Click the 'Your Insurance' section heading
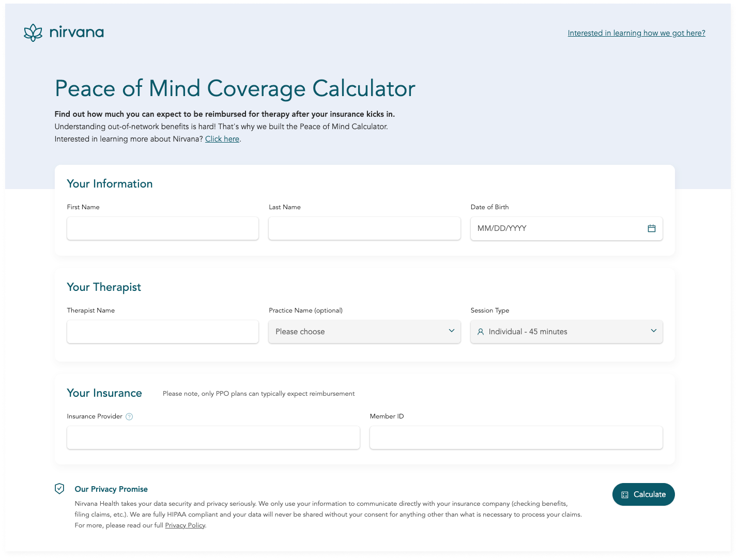This screenshot has width=738, height=560. click(104, 393)
